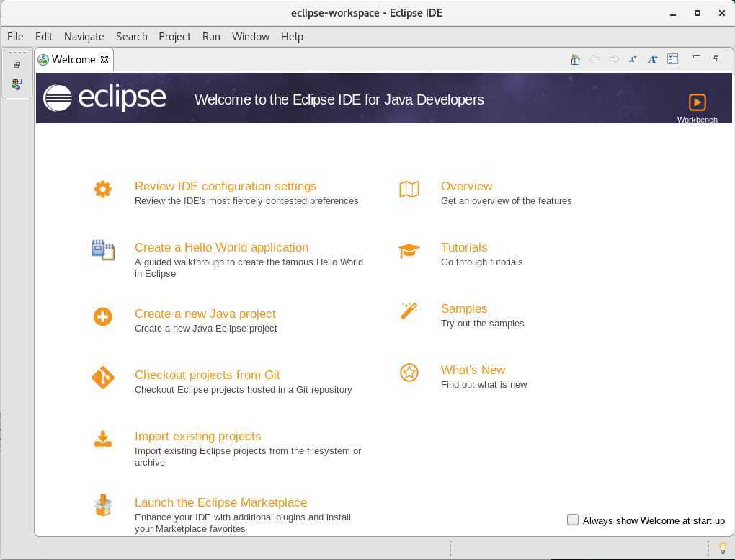Image resolution: width=735 pixels, height=560 pixels.
Task: Open Import existing projects link
Action: (x=198, y=436)
